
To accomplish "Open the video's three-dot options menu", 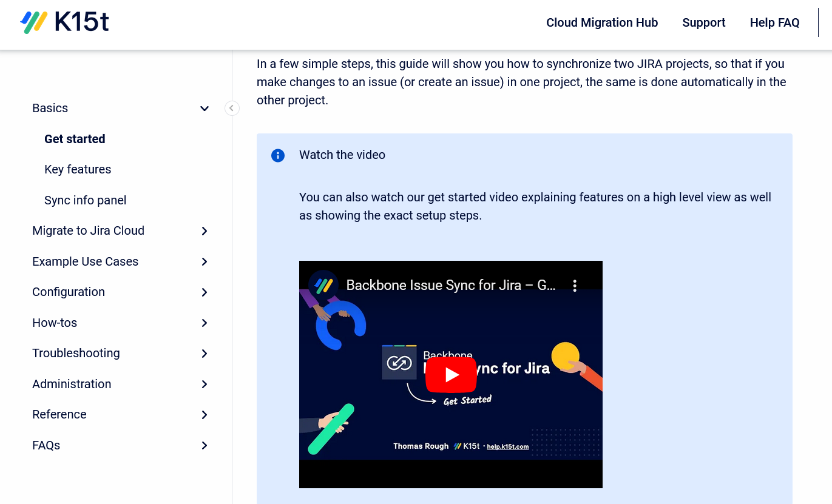I will pos(575,284).
